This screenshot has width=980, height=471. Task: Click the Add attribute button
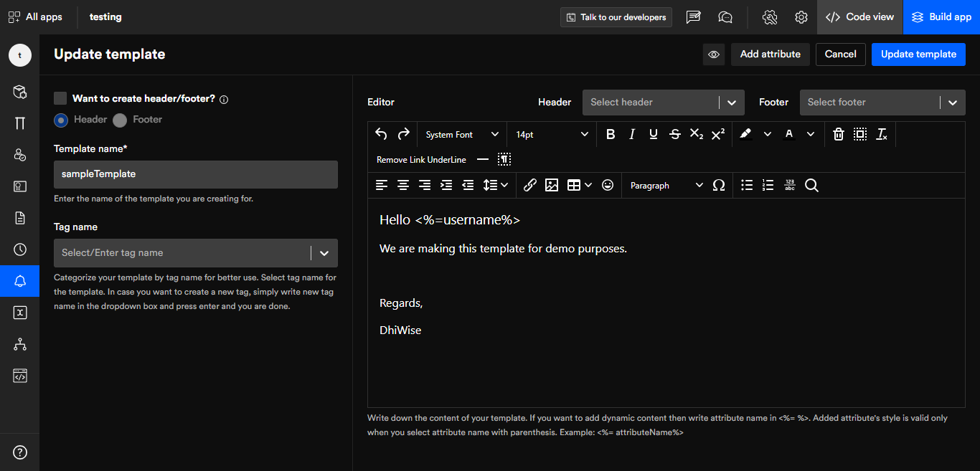pos(770,54)
